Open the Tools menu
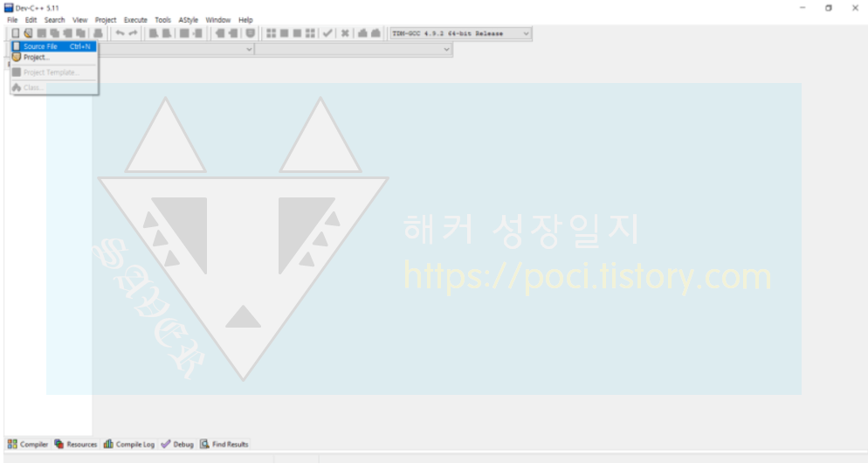This screenshot has width=868, height=470. pos(162,20)
